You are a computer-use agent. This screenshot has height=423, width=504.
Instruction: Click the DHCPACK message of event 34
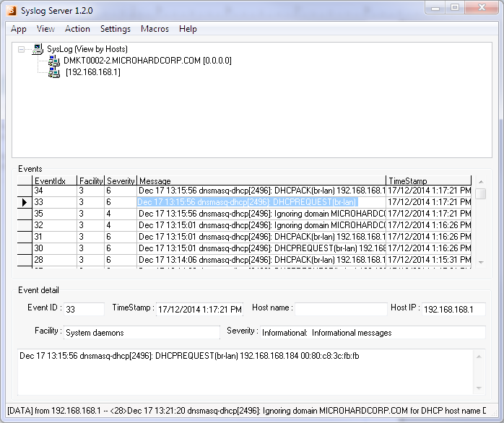coord(261,191)
